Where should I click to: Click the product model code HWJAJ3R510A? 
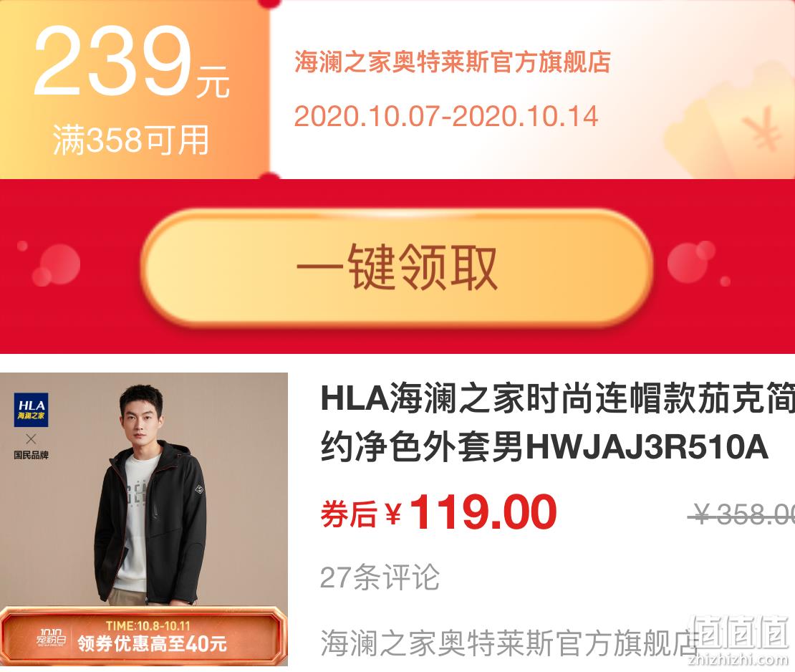point(647,447)
